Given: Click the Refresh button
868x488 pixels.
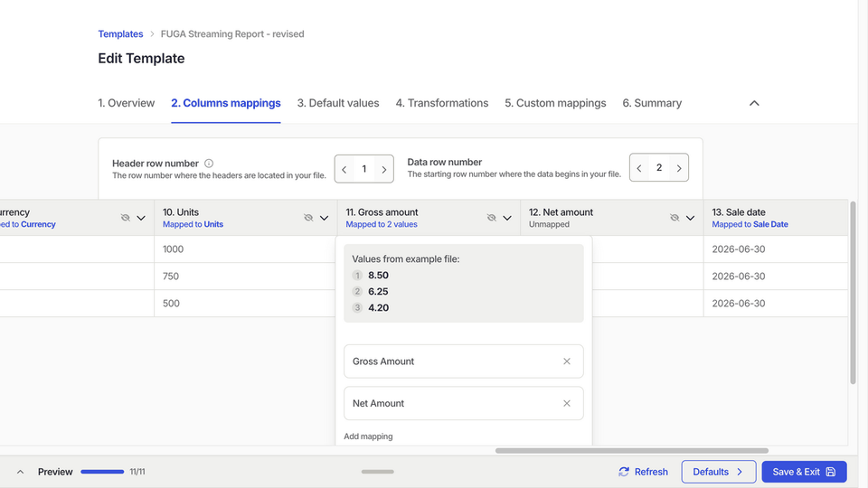Looking at the screenshot, I should coord(643,472).
